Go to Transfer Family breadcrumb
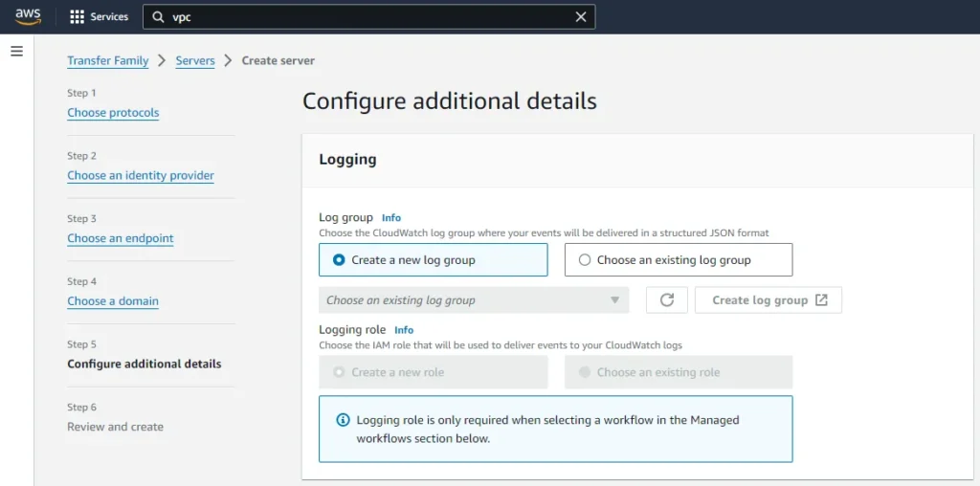 click(x=107, y=60)
